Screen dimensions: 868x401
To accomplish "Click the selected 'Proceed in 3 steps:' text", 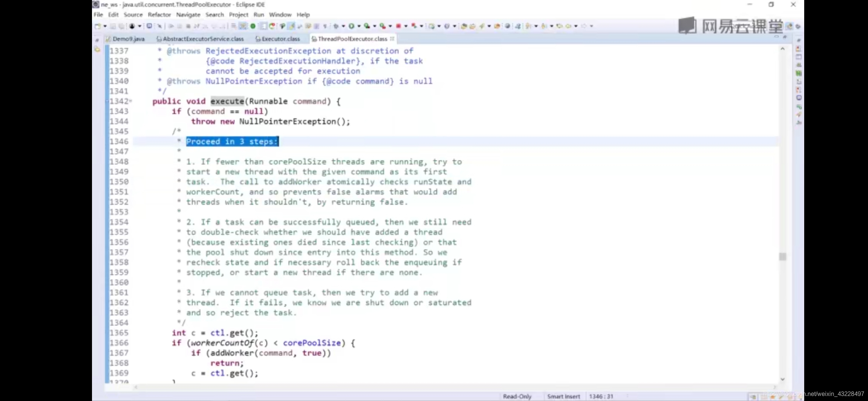I will coord(232,141).
